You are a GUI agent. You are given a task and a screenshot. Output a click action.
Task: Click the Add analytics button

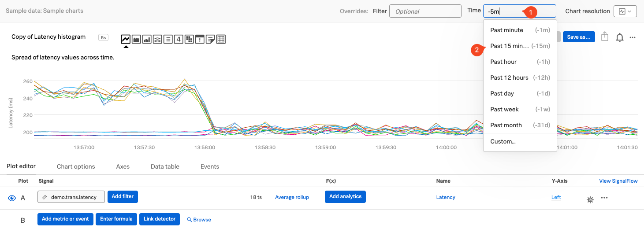345,197
